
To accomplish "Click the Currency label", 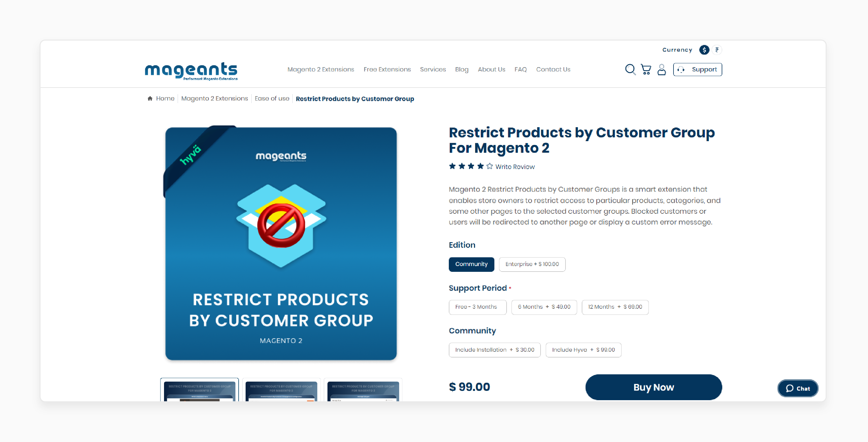I will click(677, 50).
